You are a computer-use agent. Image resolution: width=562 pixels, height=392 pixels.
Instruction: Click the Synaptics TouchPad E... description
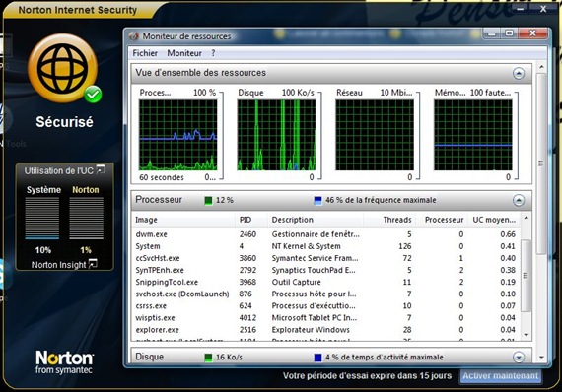point(314,270)
